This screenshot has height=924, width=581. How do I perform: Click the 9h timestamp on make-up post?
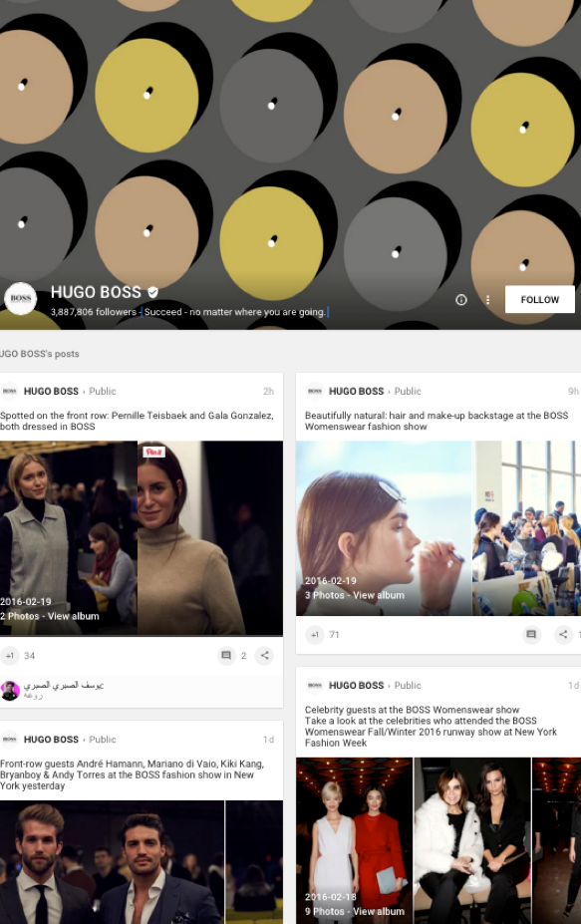(x=573, y=392)
